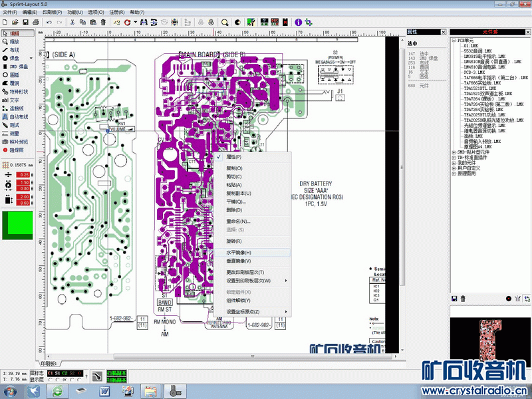
Task: Click 旋转(R) in the context menu
Action: pyautogui.click(x=253, y=241)
